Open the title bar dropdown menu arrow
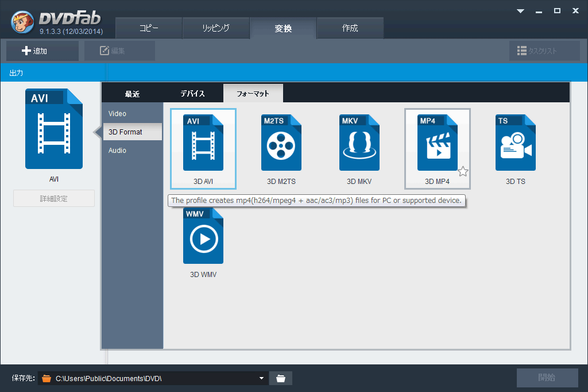This screenshot has height=392, width=588. 520,11
